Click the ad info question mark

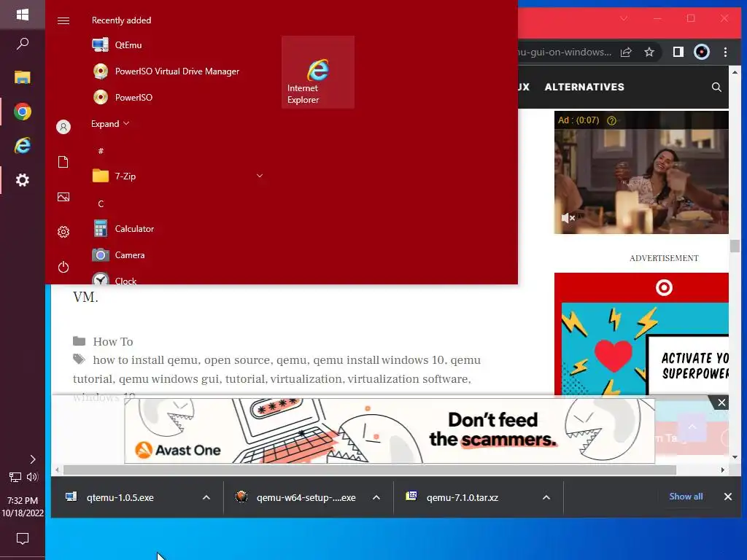[x=611, y=120]
